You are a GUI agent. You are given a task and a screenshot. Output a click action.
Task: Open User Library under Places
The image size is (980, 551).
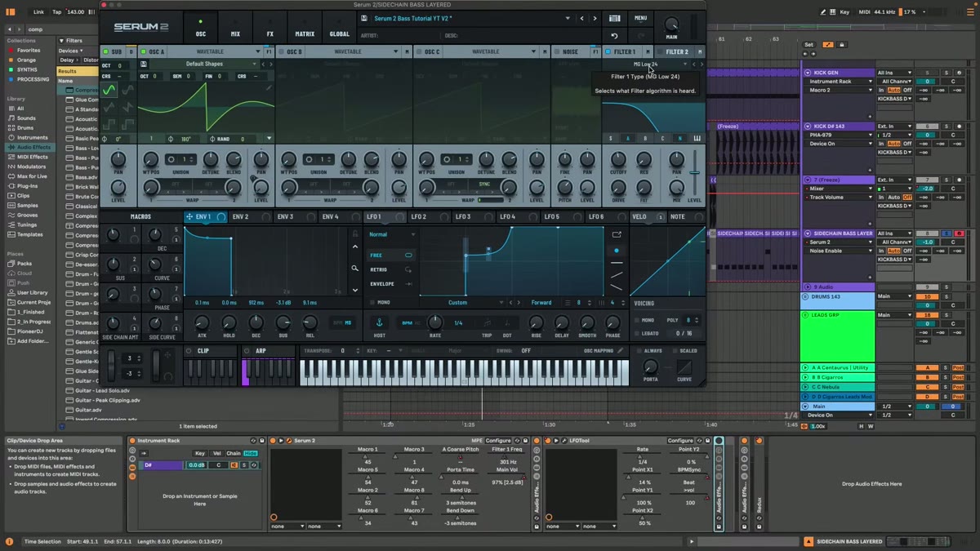(32, 292)
